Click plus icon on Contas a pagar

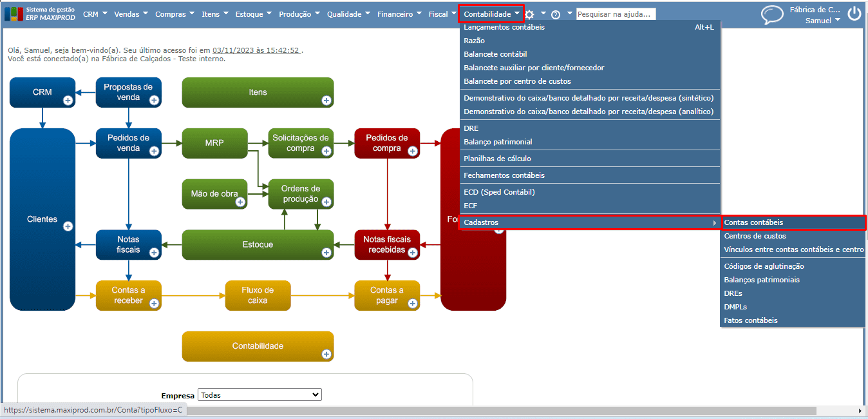[x=413, y=304]
